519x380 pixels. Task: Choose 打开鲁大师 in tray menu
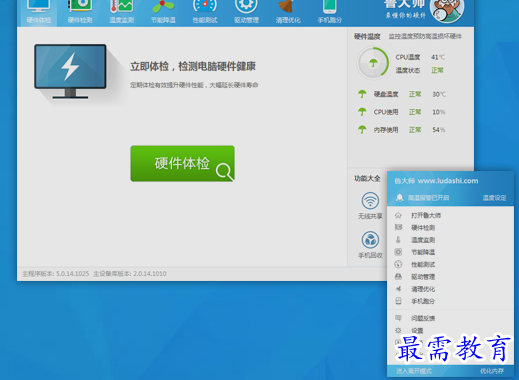[x=450, y=215]
